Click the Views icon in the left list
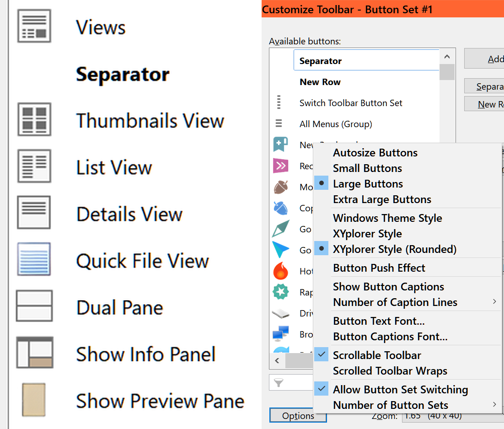Viewport: 504px width, 429px height. pyautogui.click(x=34, y=26)
